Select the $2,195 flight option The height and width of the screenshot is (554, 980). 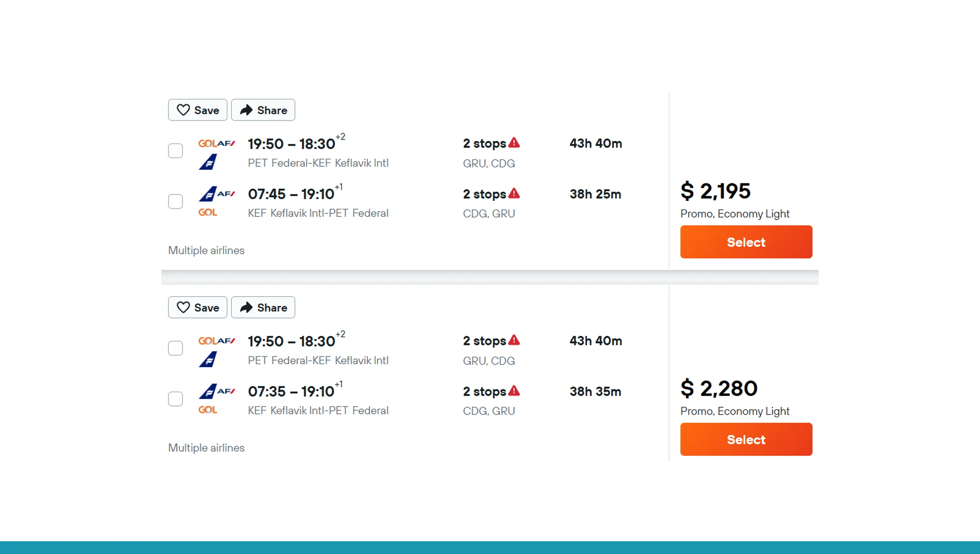pos(745,242)
